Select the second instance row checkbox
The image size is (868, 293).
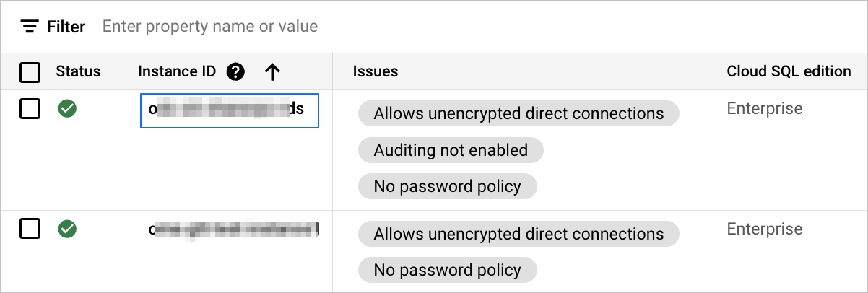[30, 229]
